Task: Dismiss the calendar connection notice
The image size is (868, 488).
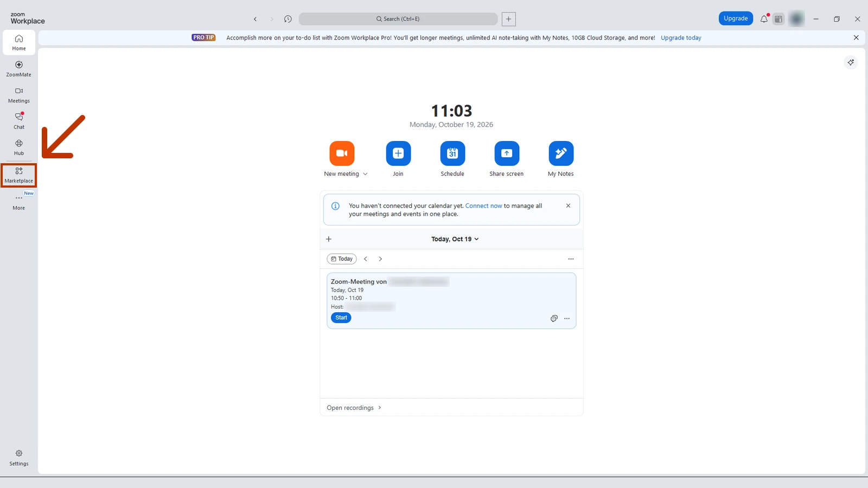Action: tap(568, 206)
